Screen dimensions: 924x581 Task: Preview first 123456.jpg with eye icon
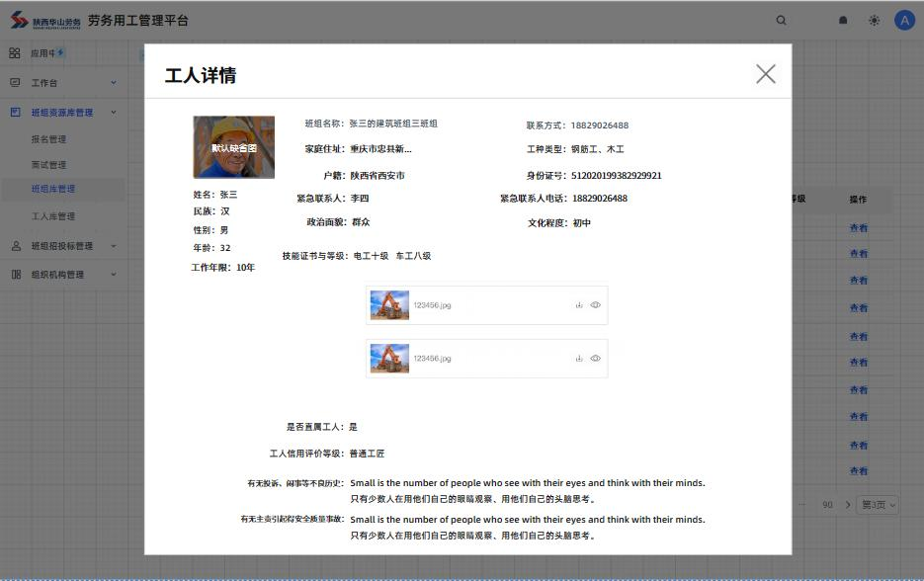595,305
